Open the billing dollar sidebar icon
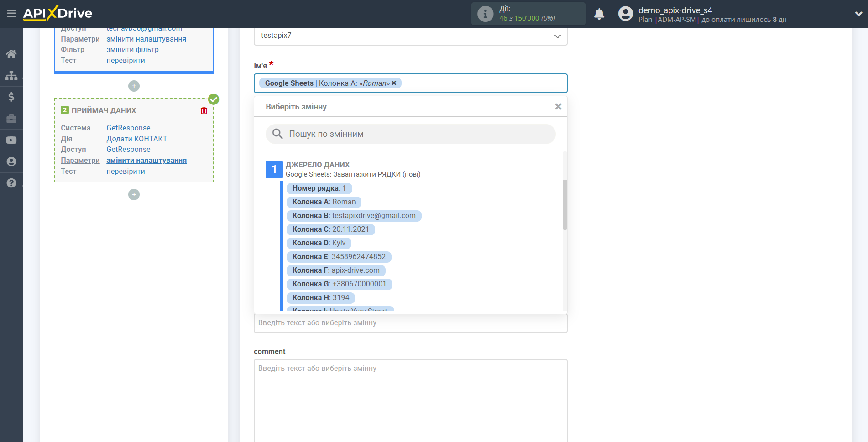 [11, 97]
